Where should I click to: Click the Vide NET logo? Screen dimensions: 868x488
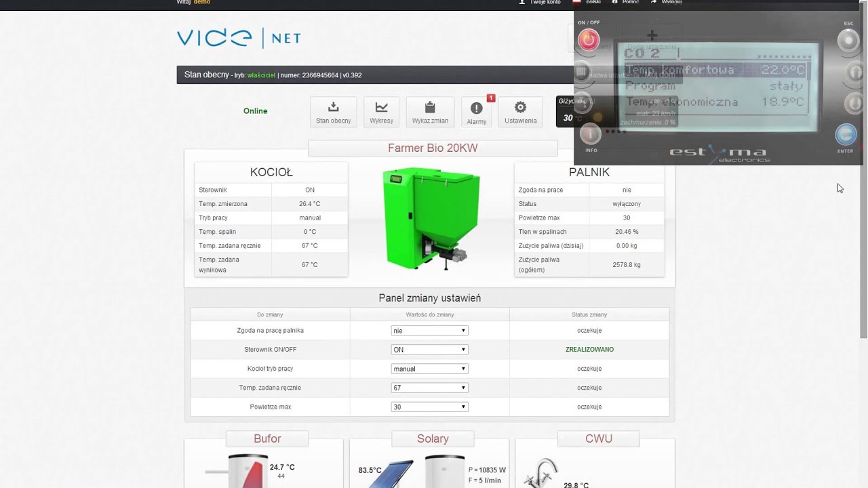coord(239,38)
